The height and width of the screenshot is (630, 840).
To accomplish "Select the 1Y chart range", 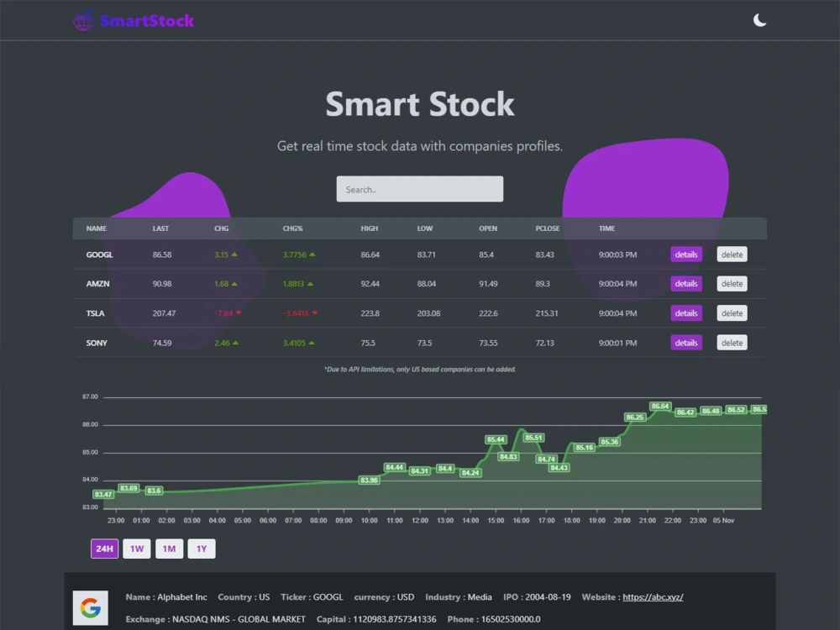I will tap(202, 549).
